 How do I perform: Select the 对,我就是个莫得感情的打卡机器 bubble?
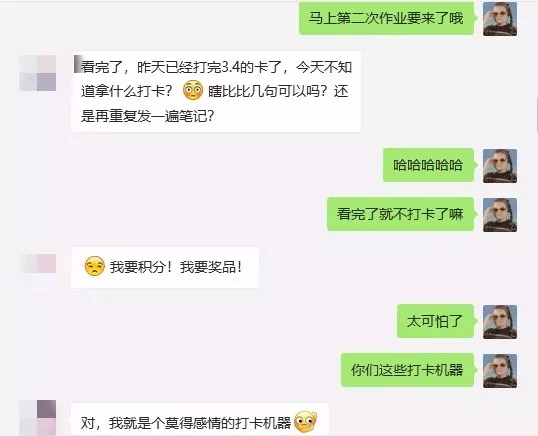(x=200, y=420)
